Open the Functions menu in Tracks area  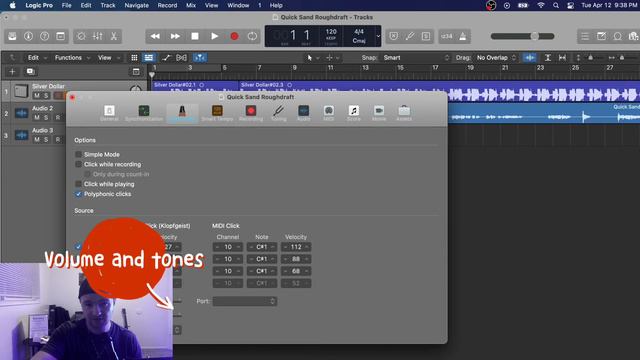click(72, 58)
